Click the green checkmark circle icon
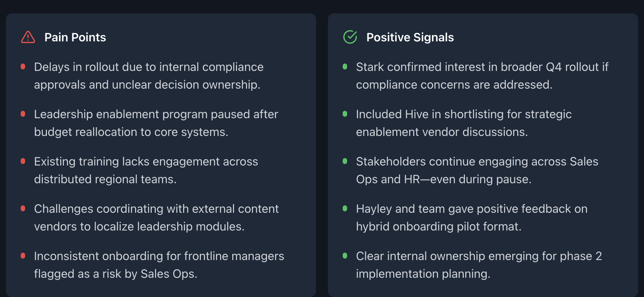The height and width of the screenshot is (297, 644). point(350,37)
